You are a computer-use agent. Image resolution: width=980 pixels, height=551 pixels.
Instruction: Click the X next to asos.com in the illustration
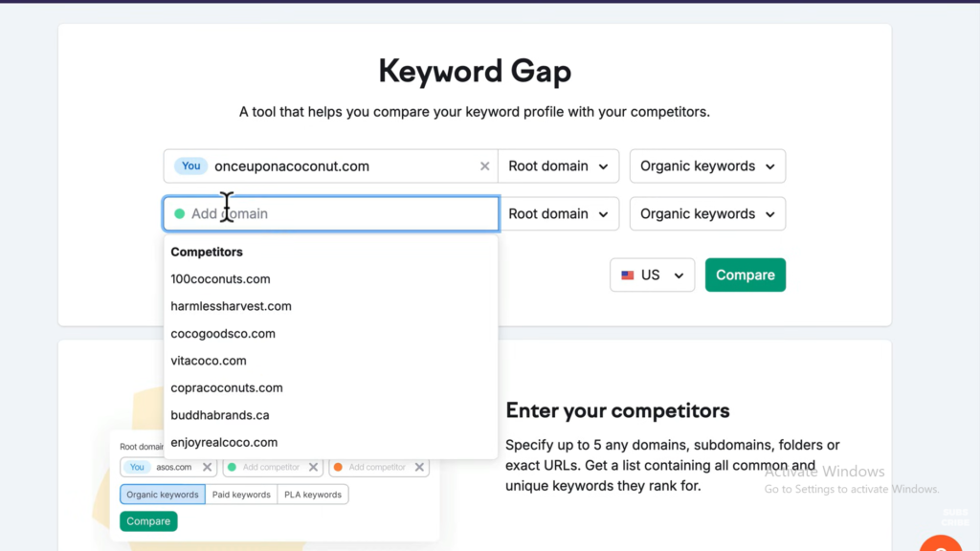207,468
